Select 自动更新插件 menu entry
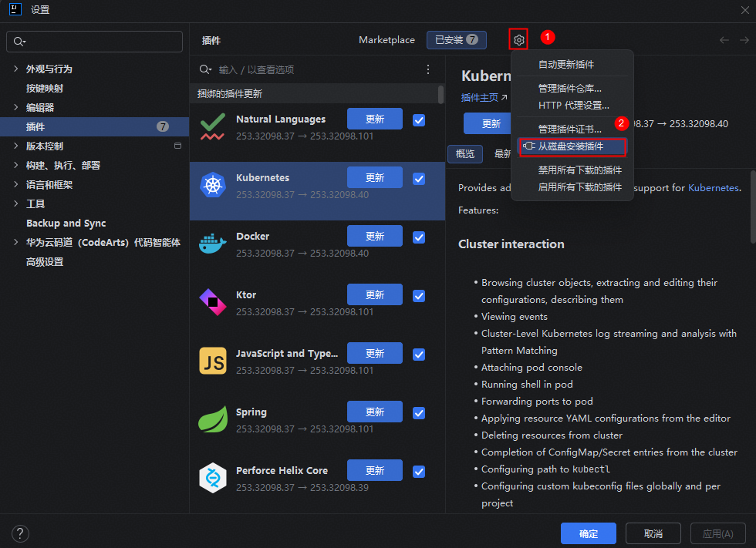This screenshot has width=756, height=548. click(x=572, y=65)
